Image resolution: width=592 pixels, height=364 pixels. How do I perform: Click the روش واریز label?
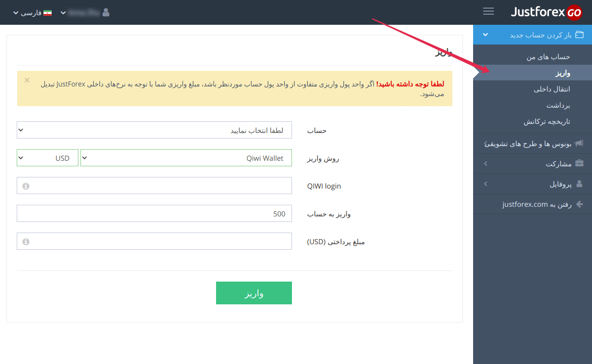[x=323, y=159]
